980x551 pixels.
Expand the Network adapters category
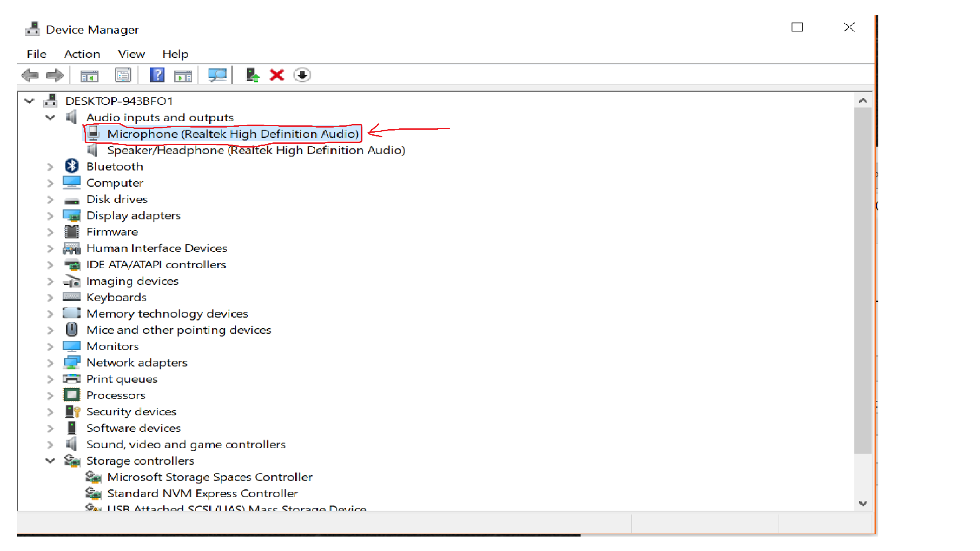[x=50, y=363]
